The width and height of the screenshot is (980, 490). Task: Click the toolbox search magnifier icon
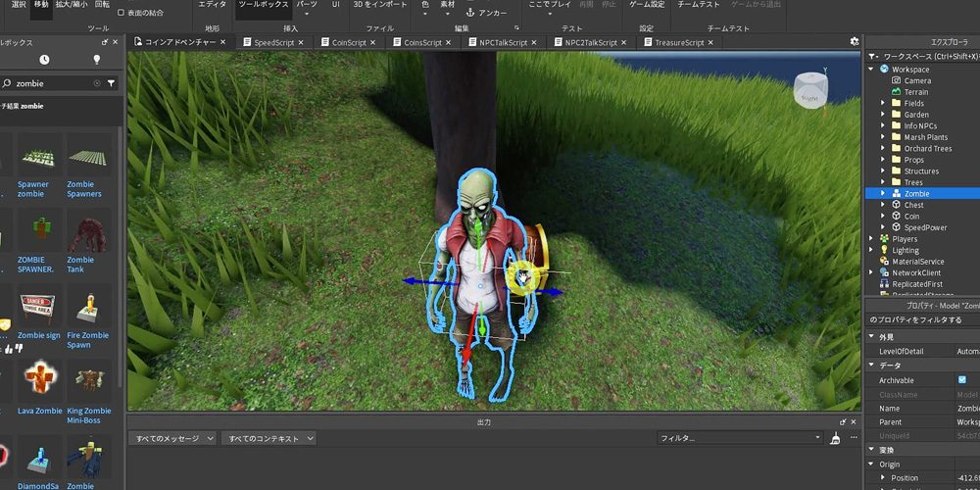pyautogui.click(x=6, y=83)
